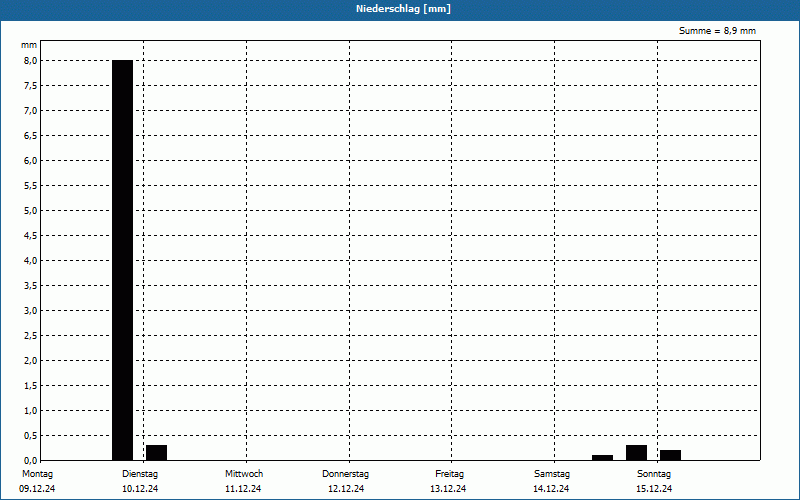This screenshot has height=500, width=800.
Task: Click the '1,5' y-axis value
Action: coord(31,386)
